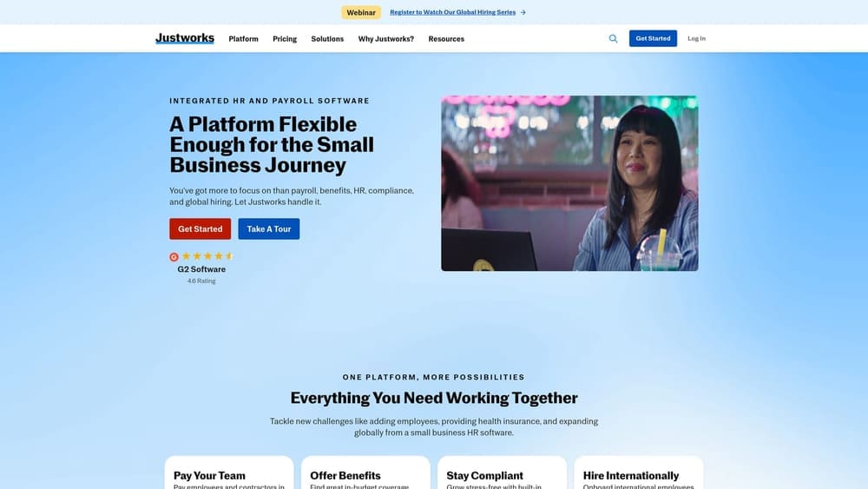868x489 pixels.
Task: Open the Why Justworks? menu
Action: (386, 39)
